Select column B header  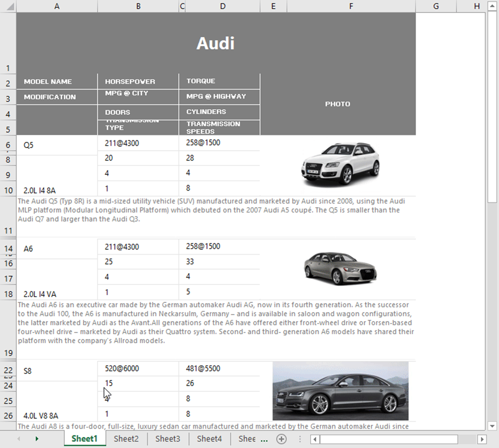point(138,6)
